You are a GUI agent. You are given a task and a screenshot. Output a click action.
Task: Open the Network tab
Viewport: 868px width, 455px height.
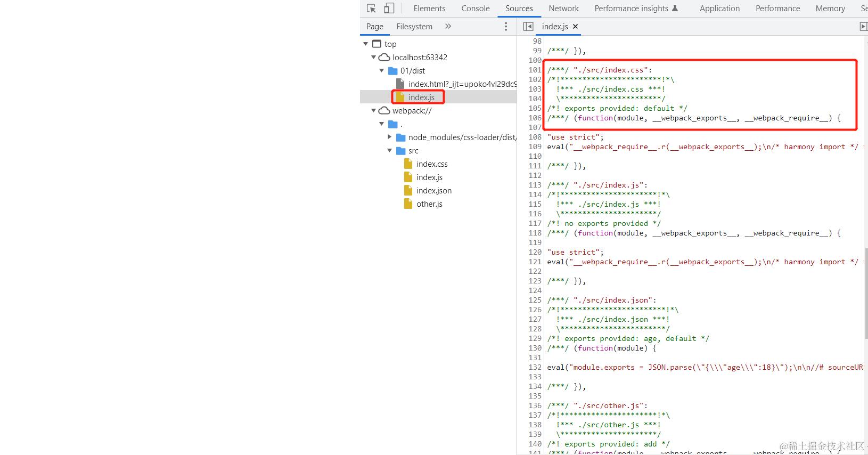click(564, 9)
